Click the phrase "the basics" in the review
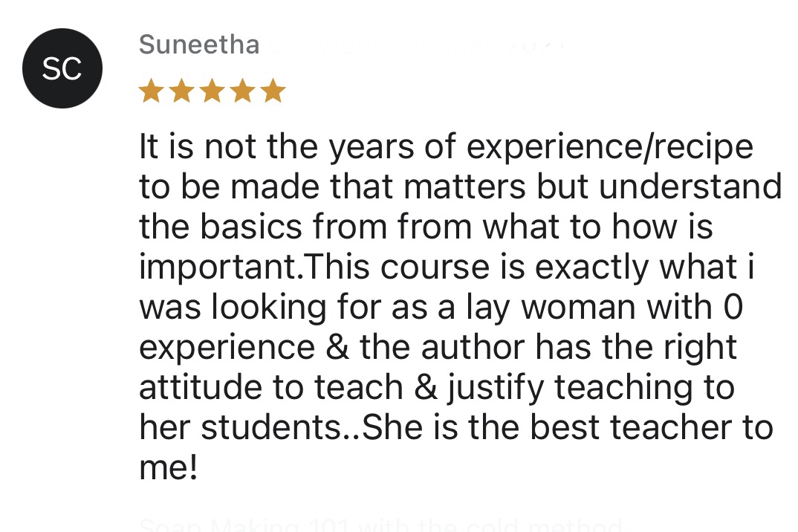 click(221, 226)
